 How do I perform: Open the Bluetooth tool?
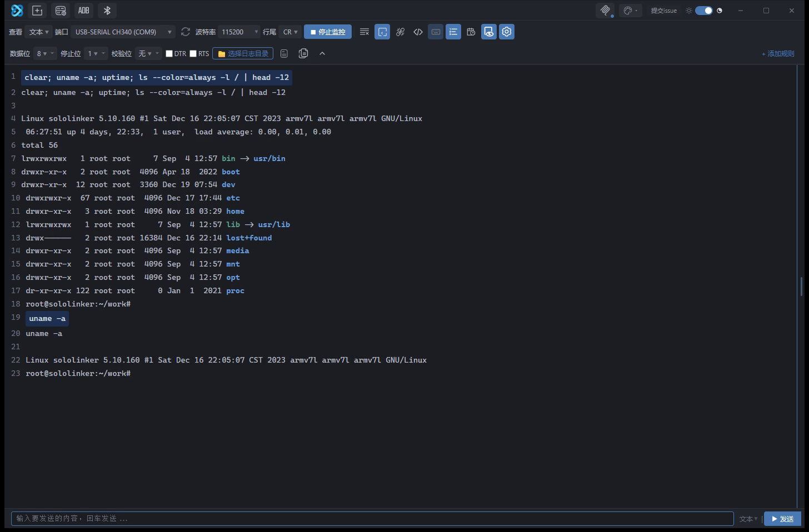point(107,11)
